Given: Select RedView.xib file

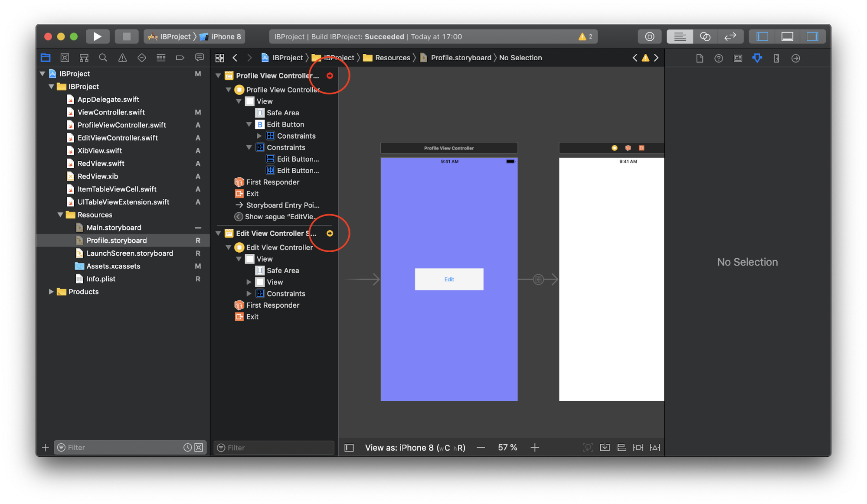Looking at the screenshot, I should pyautogui.click(x=98, y=176).
